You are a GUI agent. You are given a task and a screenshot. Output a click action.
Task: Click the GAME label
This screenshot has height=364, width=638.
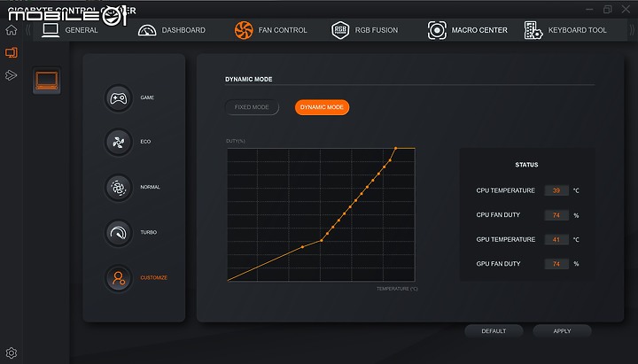click(147, 97)
